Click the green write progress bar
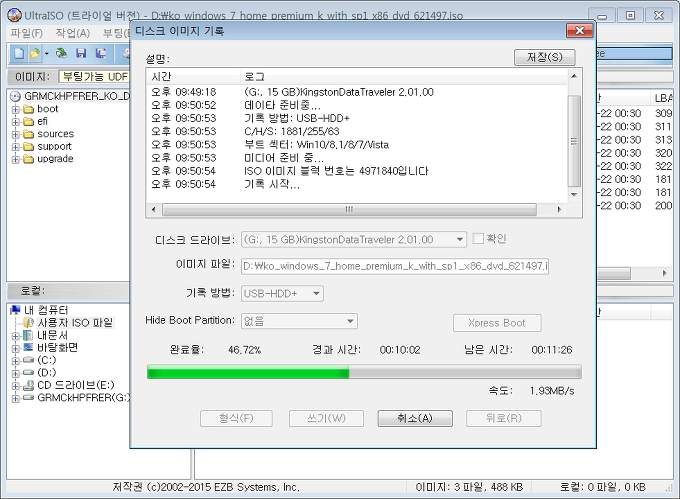 [x=364, y=372]
